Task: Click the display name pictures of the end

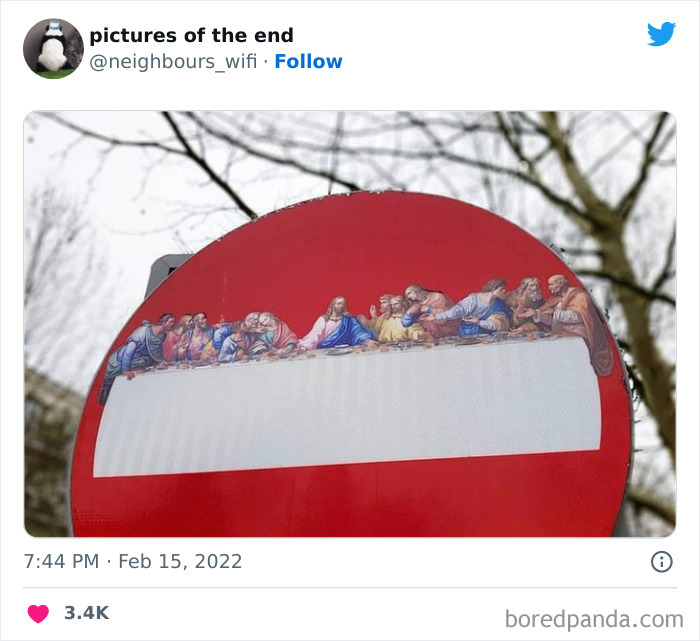Action: (x=192, y=35)
